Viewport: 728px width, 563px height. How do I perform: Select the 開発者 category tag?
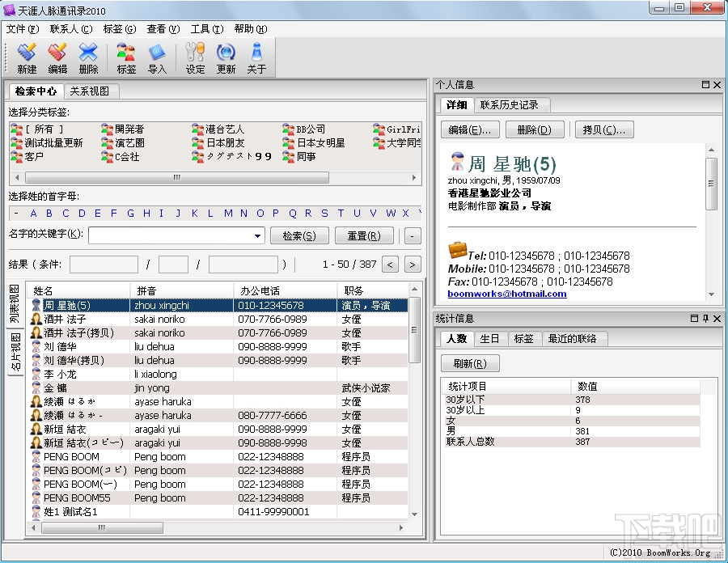point(123,129)
